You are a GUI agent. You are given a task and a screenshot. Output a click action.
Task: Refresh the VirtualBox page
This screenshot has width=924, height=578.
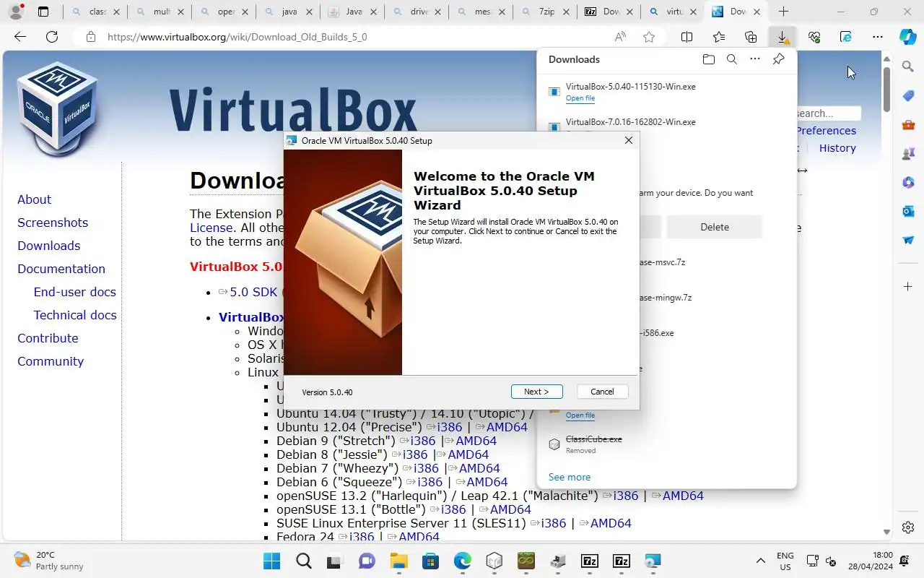[x=52, y=37]
